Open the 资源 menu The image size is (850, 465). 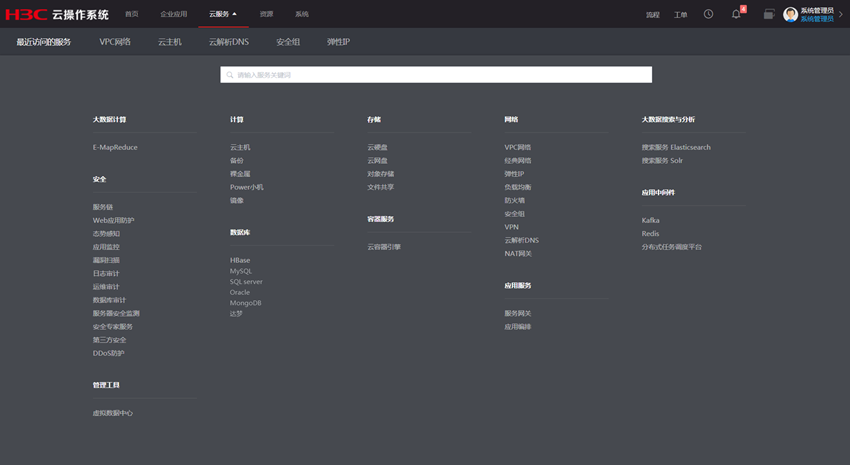266,14
